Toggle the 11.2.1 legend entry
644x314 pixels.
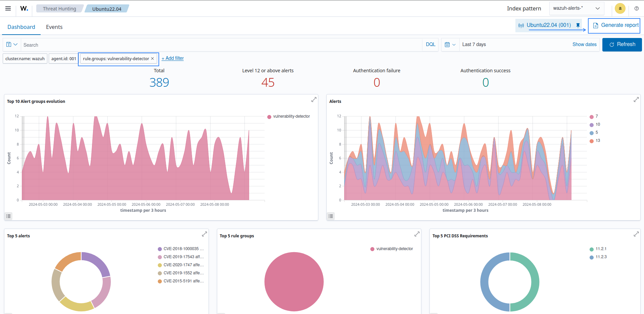click(x=601, y=249)
